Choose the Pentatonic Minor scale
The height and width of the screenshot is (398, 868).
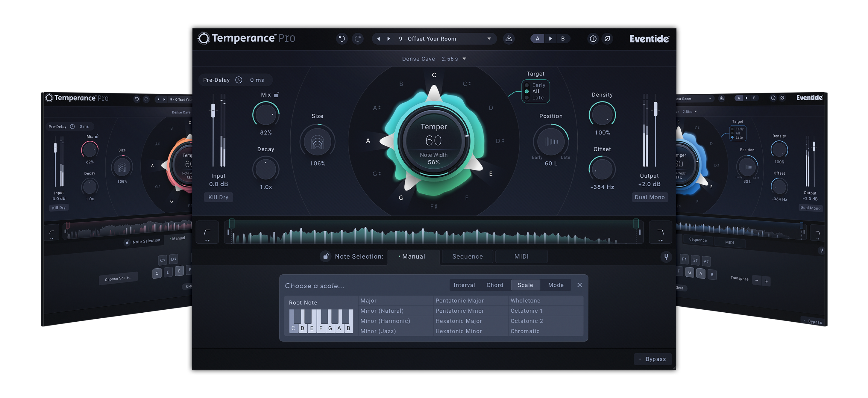(459, 311)
